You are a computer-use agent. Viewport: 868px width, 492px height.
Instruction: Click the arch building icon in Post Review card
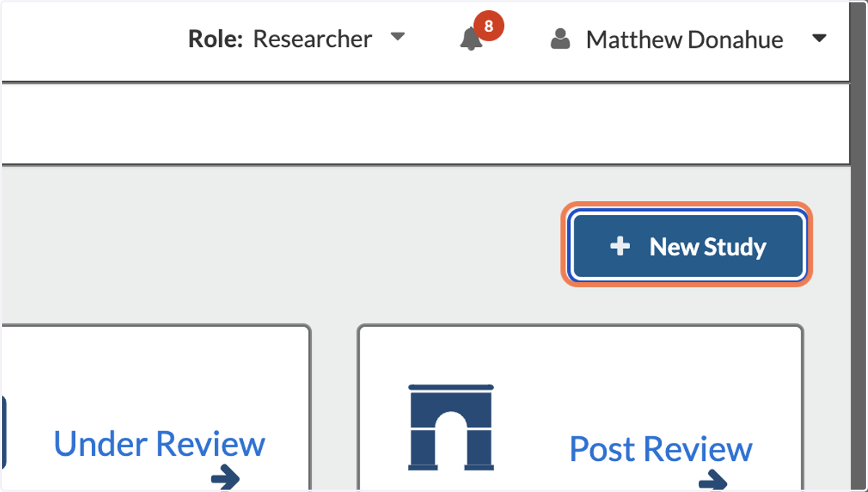451,427
